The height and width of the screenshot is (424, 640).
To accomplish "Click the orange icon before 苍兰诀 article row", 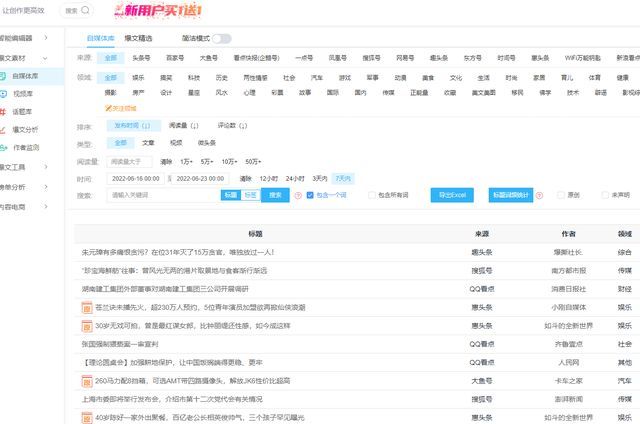I will 87,308.
